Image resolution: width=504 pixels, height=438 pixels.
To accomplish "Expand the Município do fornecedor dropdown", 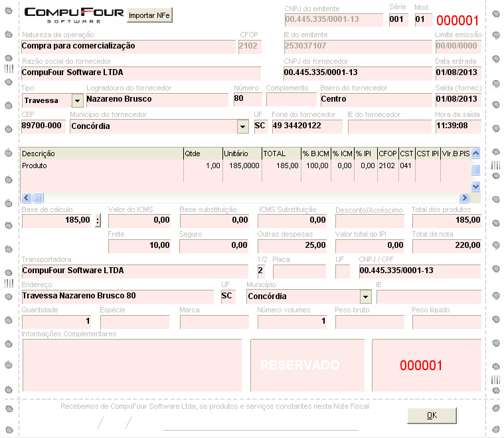I will (x=242, y=126).
